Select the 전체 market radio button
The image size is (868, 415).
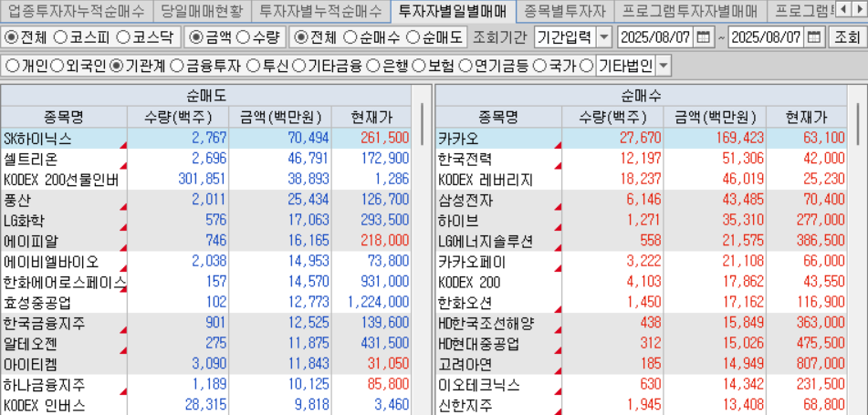coord(11,37)
